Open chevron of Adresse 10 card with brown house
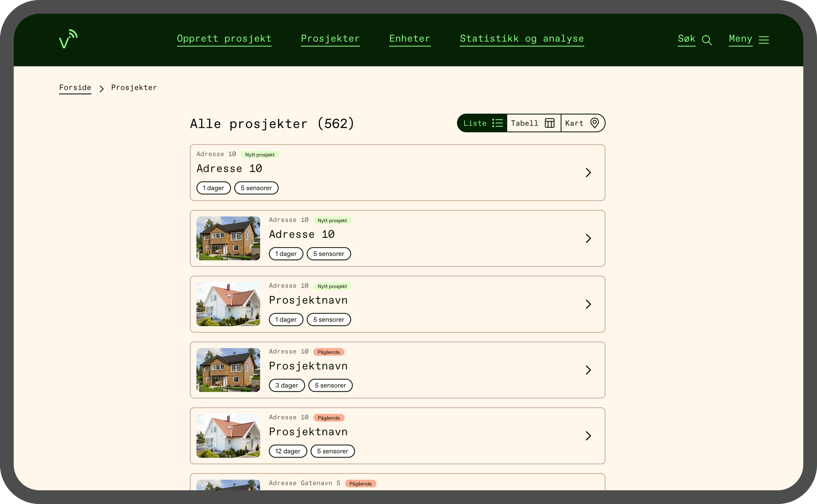Image resolution: width=817 pixels, height=504 pixels. pyautogui.click(x=589, y=238)
